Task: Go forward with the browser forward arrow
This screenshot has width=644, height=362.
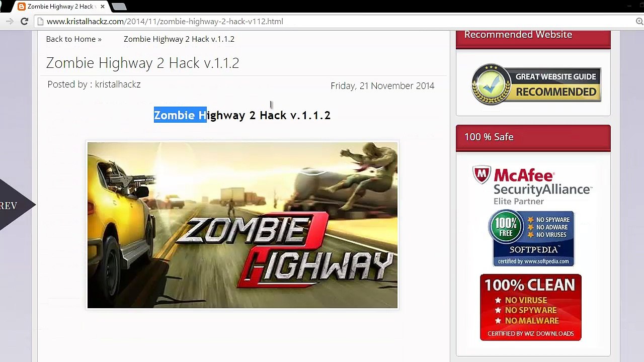Action: tap(9, 21)
